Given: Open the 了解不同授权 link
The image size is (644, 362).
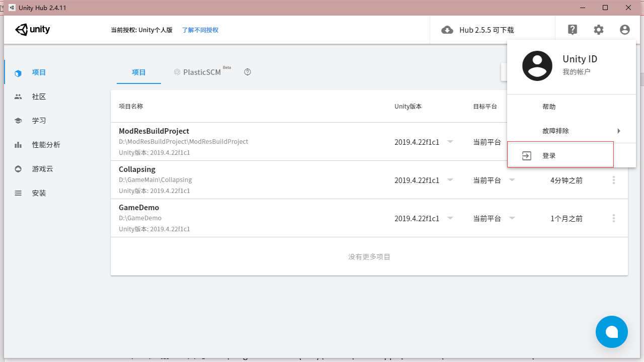Looking at the screenshot, I should coord(200,30).
